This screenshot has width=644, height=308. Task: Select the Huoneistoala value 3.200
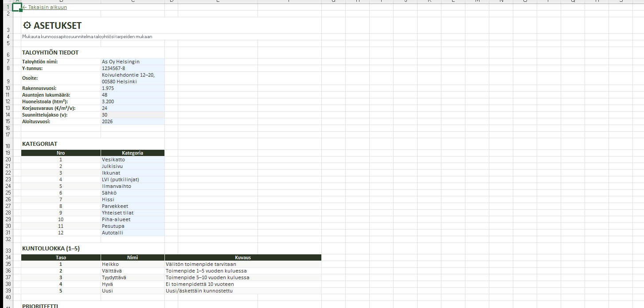132,101
